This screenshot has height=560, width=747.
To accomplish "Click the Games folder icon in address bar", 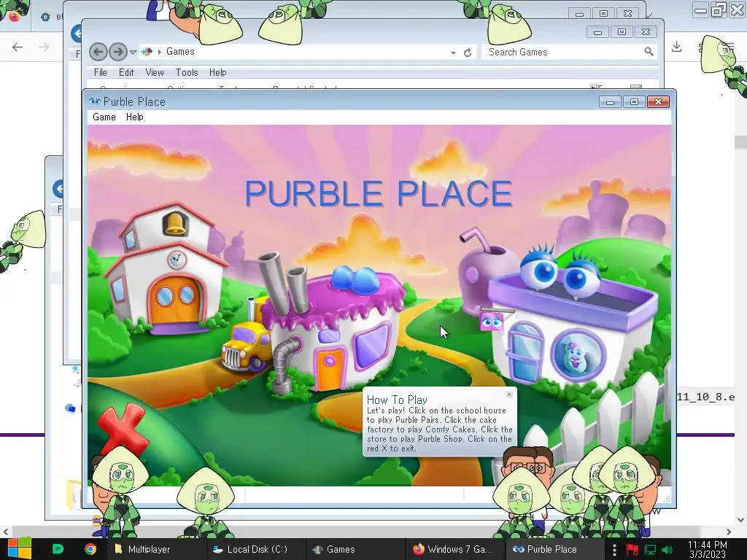I will pyautogui.click(x=147, y=52).
